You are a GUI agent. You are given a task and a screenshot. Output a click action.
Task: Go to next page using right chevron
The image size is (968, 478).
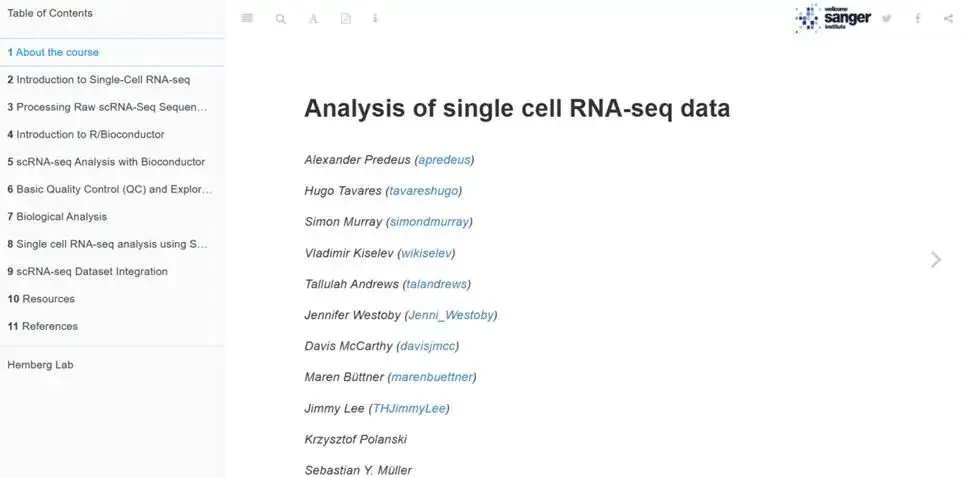pyautogui.click(x=936, y=260)
